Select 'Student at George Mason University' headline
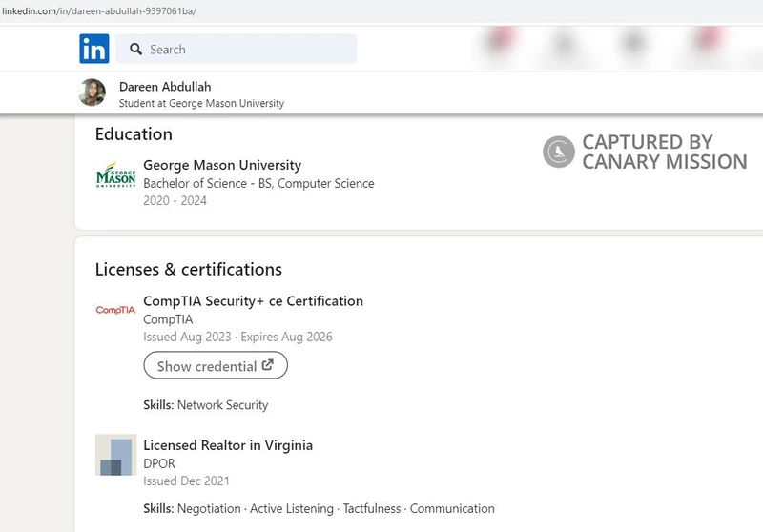 tap(201, 103)
